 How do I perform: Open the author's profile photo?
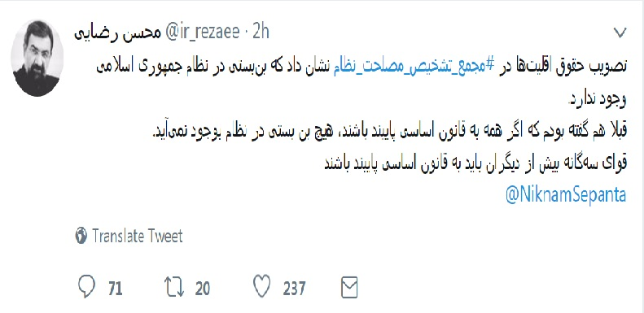coord(37,58)
